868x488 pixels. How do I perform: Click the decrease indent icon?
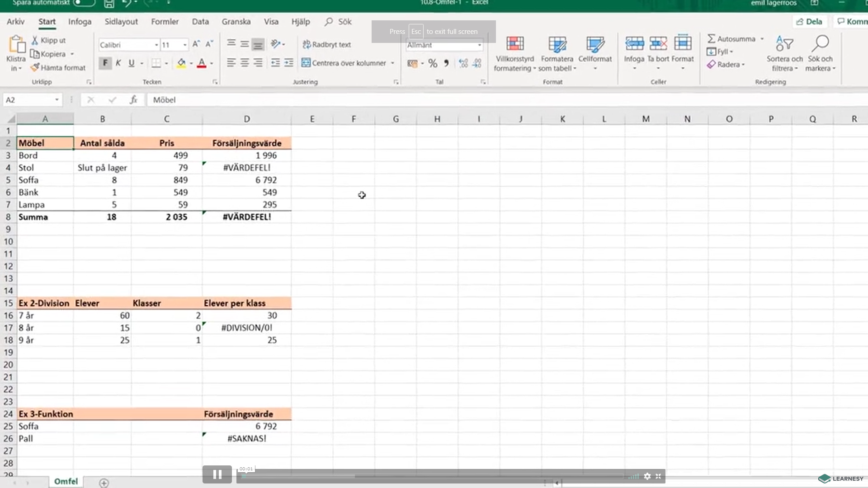tap(275, 63)
